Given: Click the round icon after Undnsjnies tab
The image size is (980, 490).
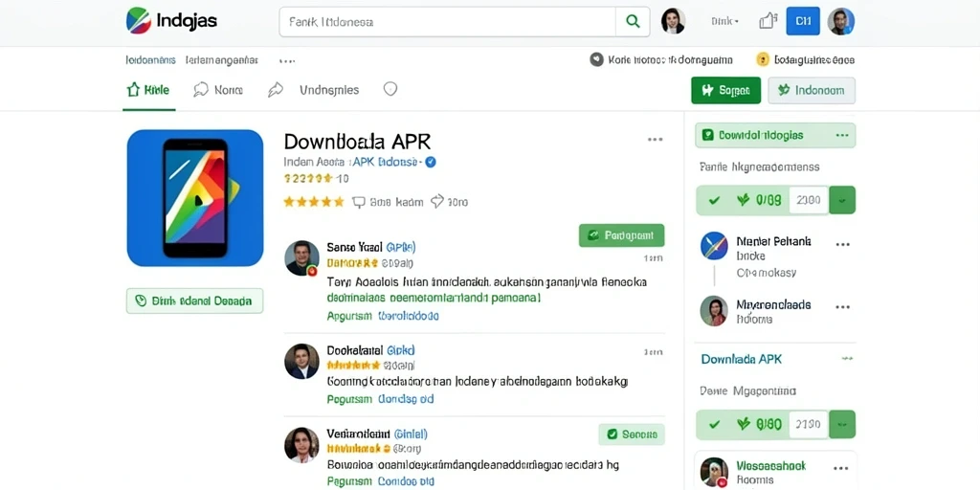Looking at the screenshot, I should click(390, 89).
